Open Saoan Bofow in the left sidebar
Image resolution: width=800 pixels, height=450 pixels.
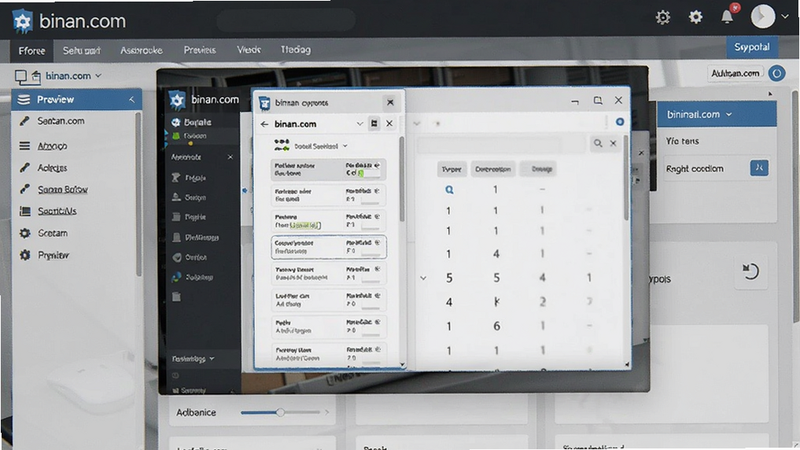[x=62, y=189]
